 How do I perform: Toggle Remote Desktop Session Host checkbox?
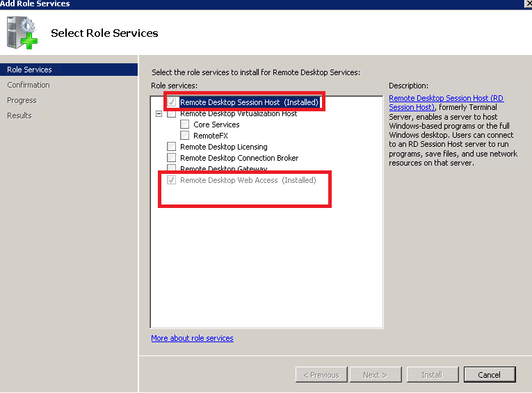pos(172,102)
